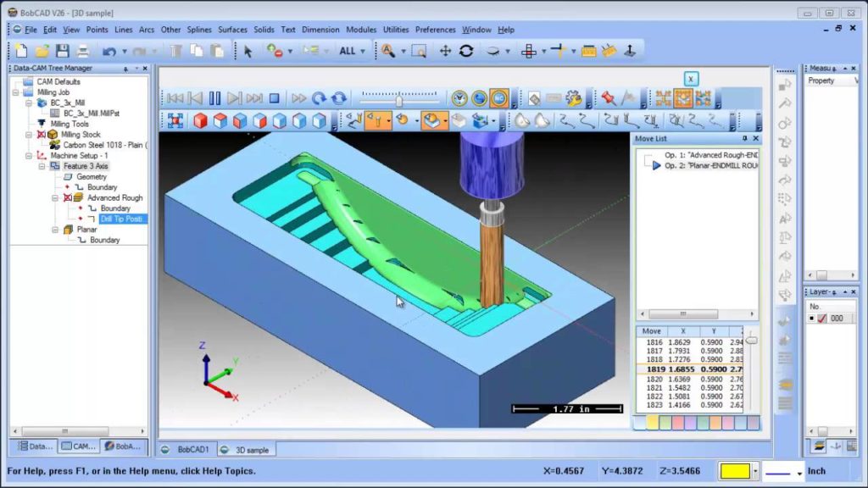Viewport: 868px width, 488px height.
Task: Collapse the Machine Setup - 1 node
Action: (x=29, y=156)
